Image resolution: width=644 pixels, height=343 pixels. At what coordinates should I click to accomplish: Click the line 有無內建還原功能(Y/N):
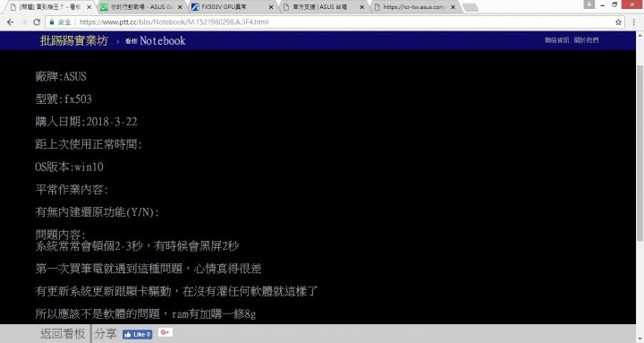point(97,212)
